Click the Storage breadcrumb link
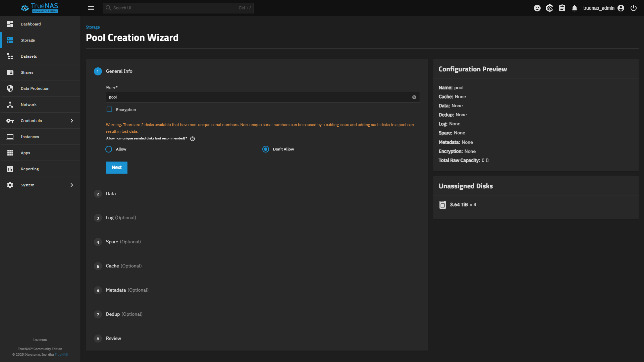The height and width of the screenshot is (362, 644). click(x=93, y=27)
